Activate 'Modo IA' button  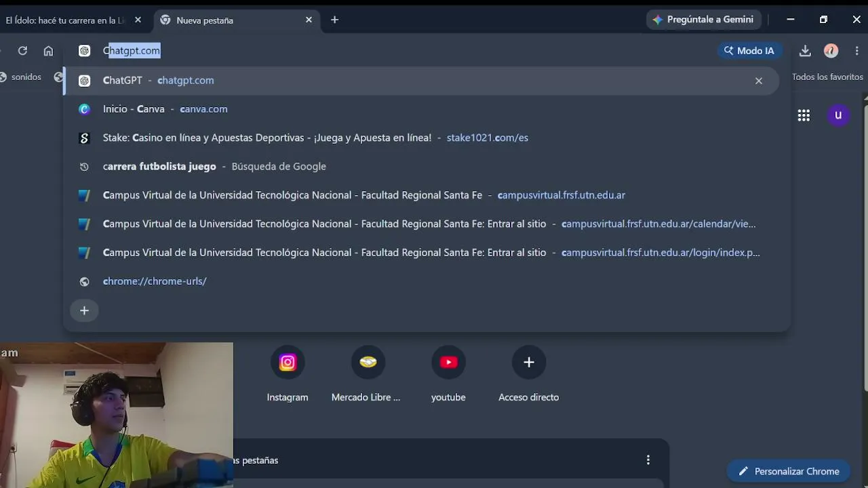pos(749,51)
